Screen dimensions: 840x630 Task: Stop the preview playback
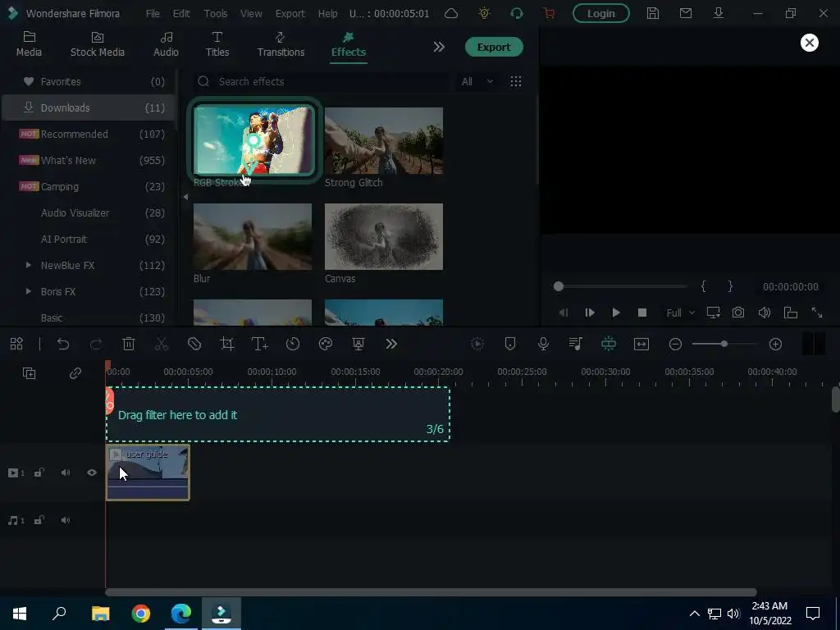click(x=642, y=313)
